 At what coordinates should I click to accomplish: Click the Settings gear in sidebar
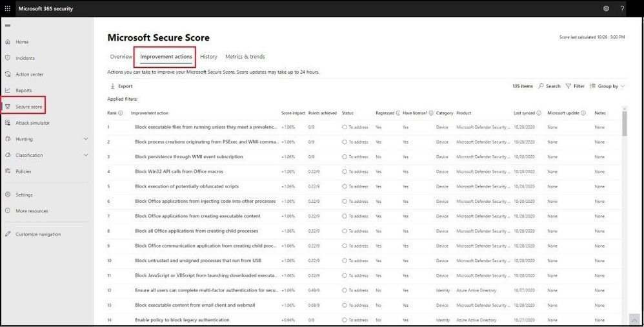click(7, 195)
